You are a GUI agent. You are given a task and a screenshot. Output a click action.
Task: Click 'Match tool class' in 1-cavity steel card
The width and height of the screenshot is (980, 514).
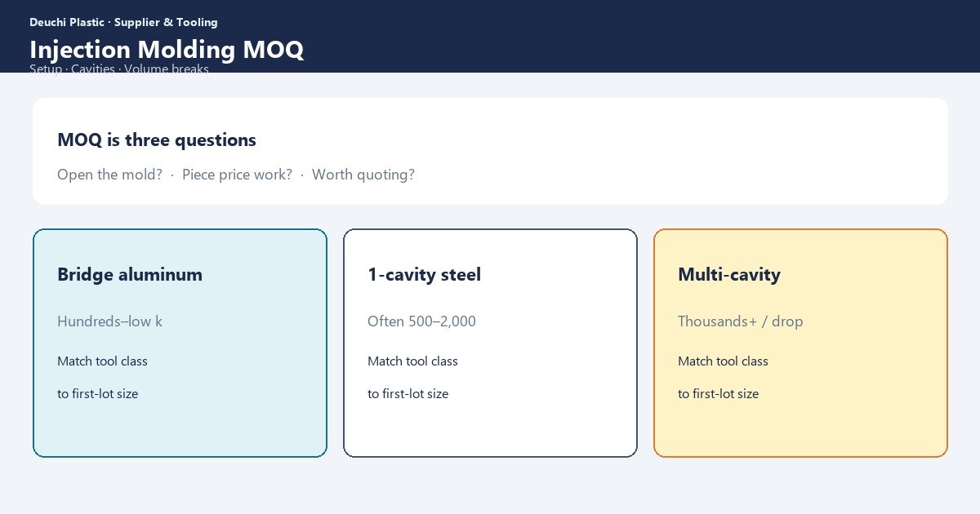412,361
